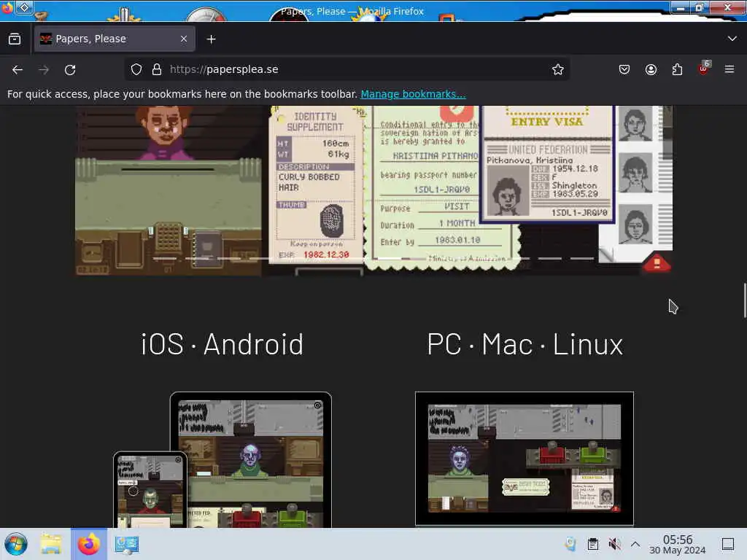Viewport: 747px width, 560px height.
Task: Open the Pocket save button
Action: click(x=624, y=69)
